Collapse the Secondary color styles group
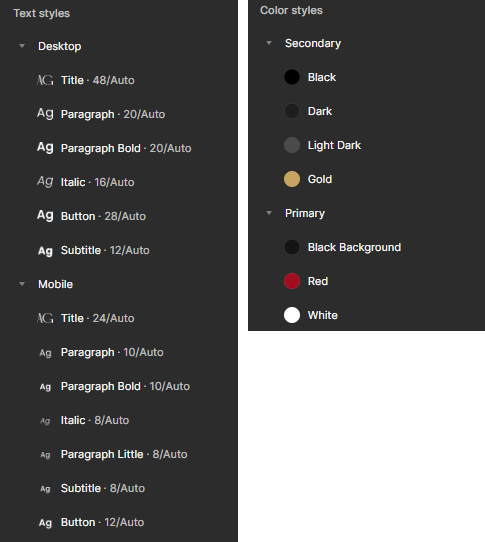 point(269,43)
